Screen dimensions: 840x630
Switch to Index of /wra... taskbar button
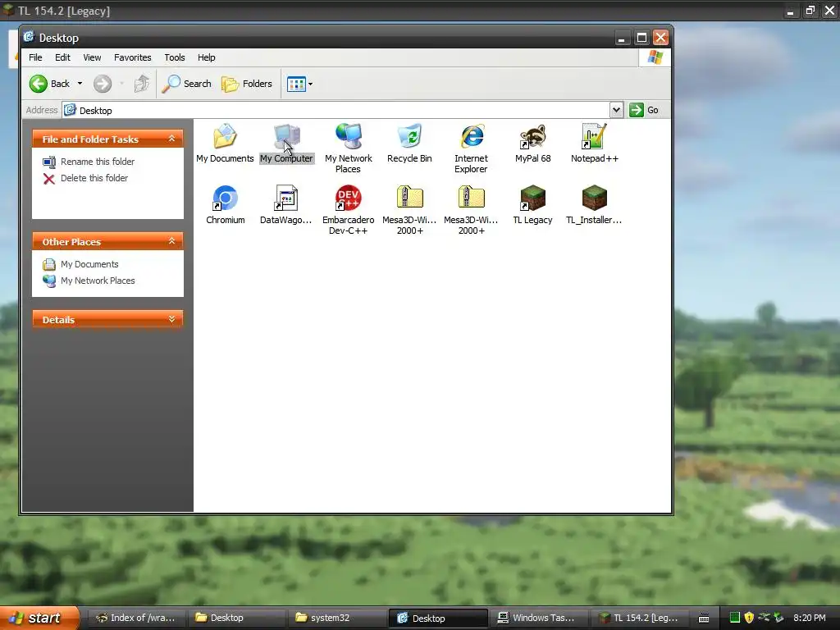(x=135, y=618)
